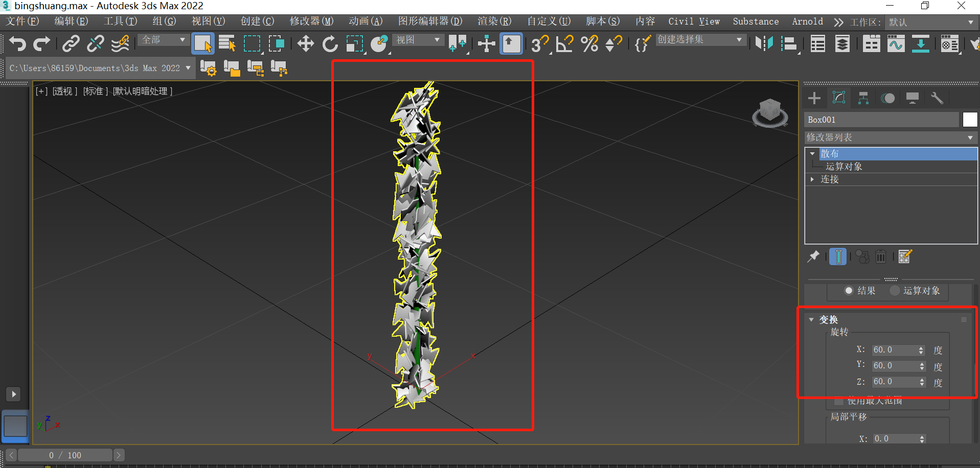Image resolution: width=980 pixels, height=468 pixels.
Task: Click the Undo arrow icon
Action: pos(18,44)
